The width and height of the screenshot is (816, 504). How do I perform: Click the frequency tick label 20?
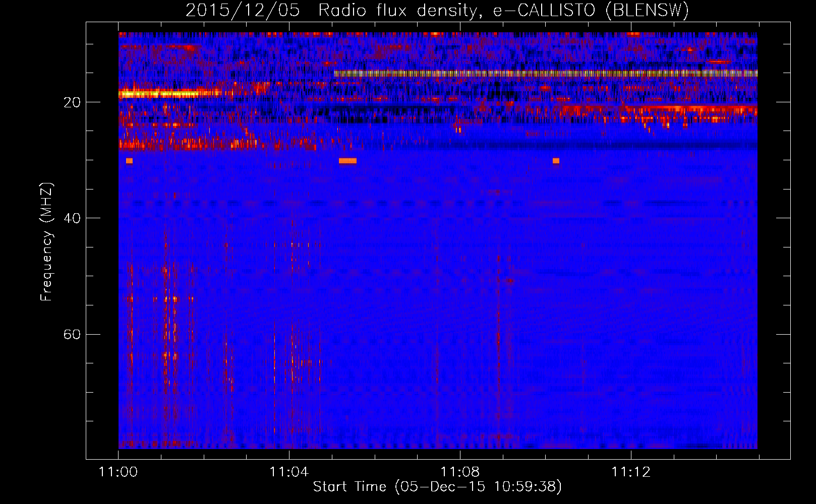[x=72, y=102]
